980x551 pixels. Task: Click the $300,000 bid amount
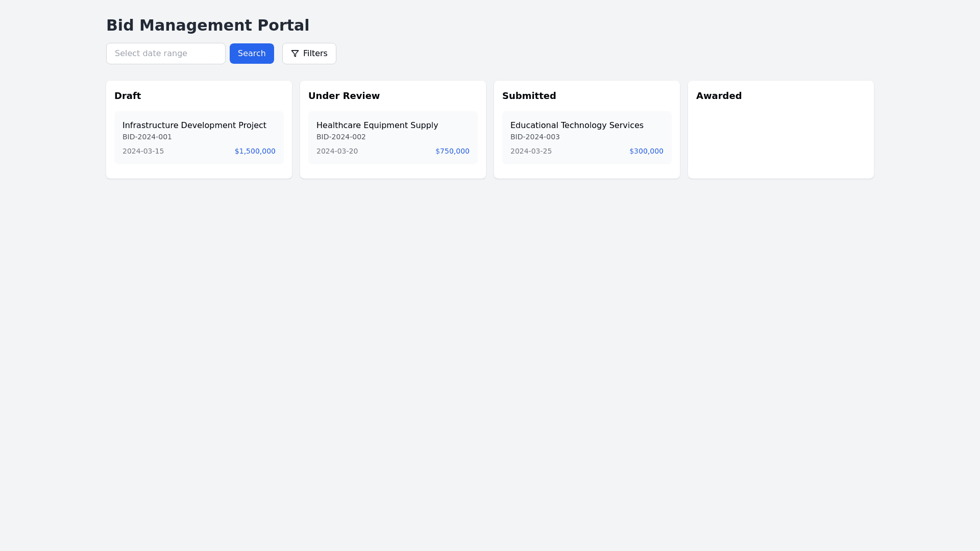(x=646, y=151)
